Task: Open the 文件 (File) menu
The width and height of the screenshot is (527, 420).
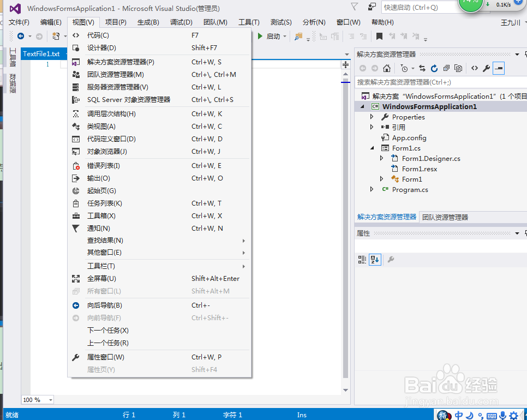Action: point(19,22)
